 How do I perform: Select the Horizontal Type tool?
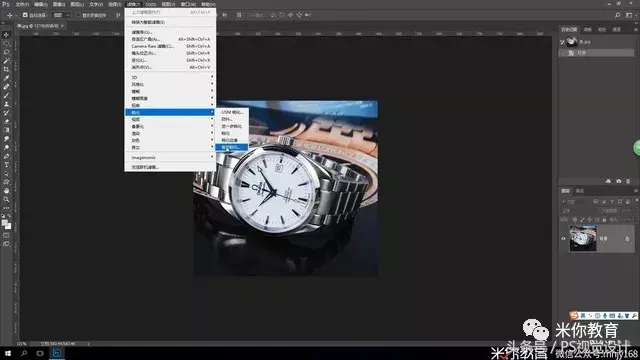tap(6, 165)
